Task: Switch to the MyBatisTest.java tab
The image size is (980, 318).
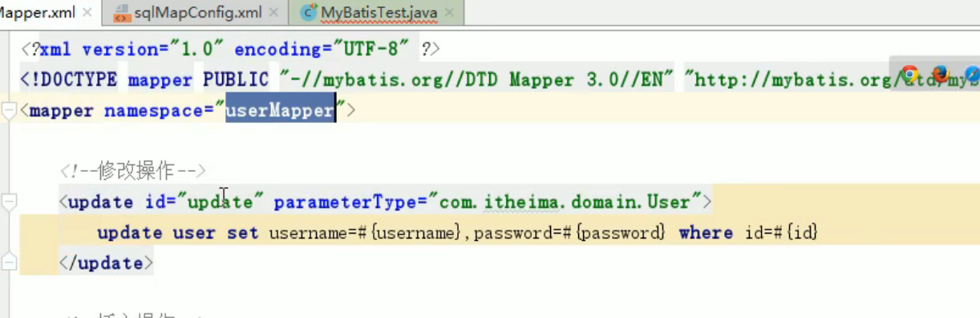Action: pyautogui.click(x=379, y=12)
